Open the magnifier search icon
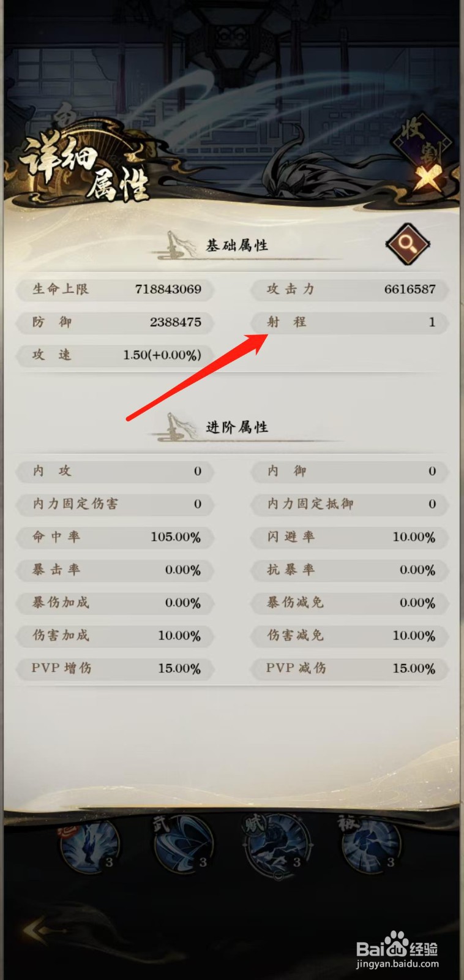This screenshot has height=980, width=464. click(x=407, y=244)
